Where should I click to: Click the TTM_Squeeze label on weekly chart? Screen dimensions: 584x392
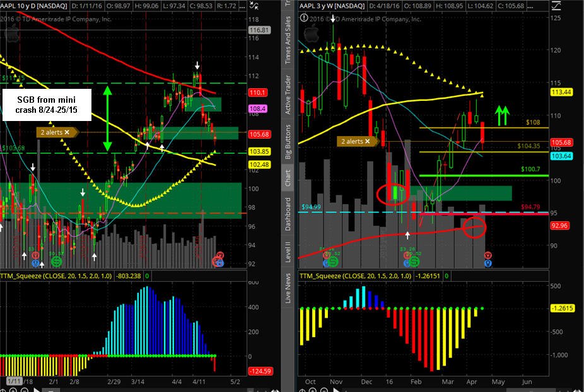coord(355,276)
